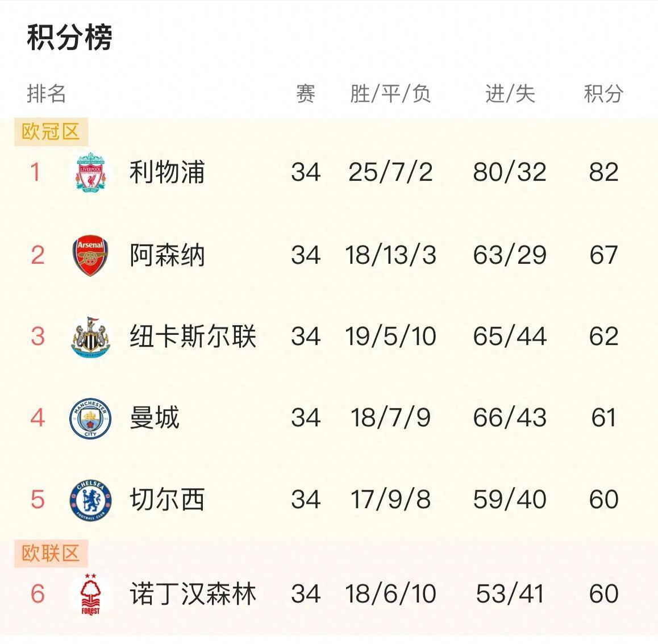This screenshot has width=658, height=644.
Task: Click the Chelsea club crest
Action: [90, 500]
